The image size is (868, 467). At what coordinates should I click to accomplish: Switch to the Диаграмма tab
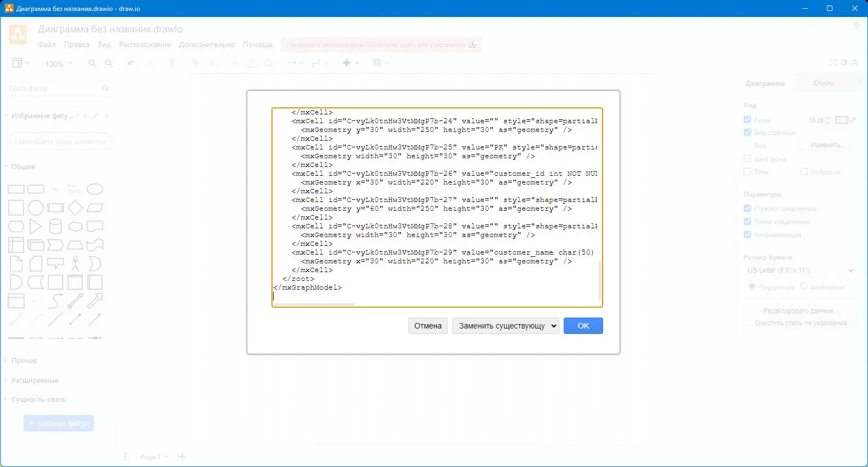point(765,83)
